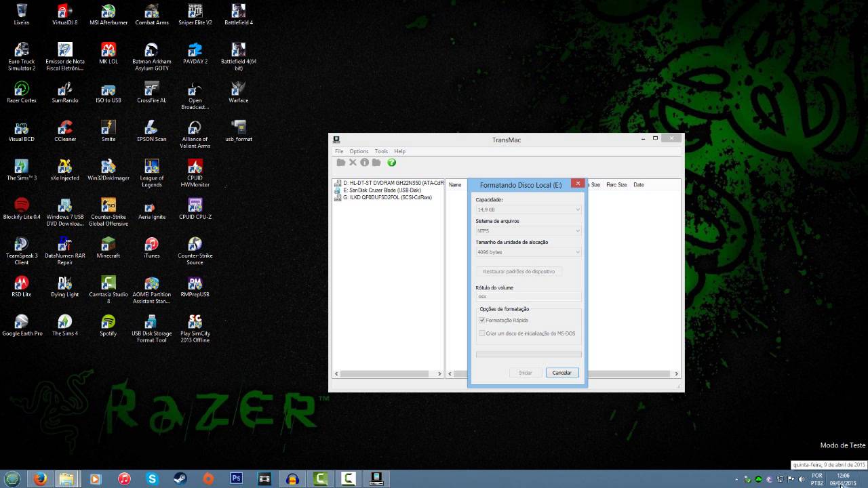Open ISO to USB desktop icon

108,92
